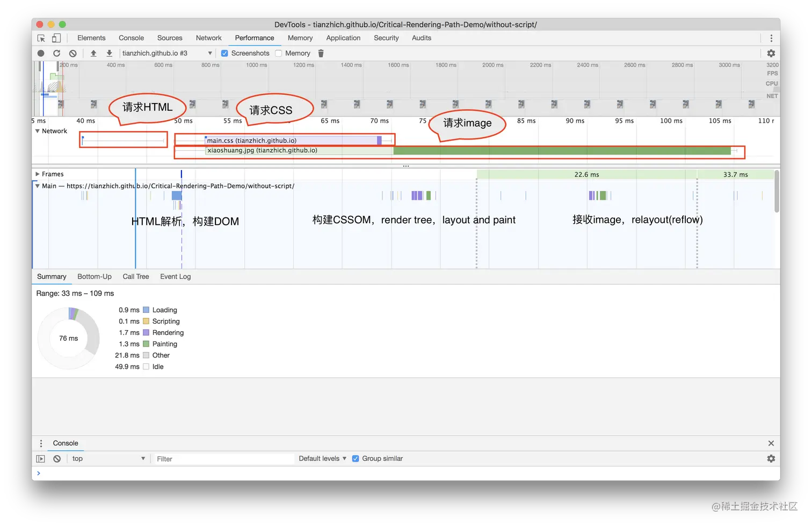Image resolution: width=812 pixels, height=526 pixels.
Task: Start recording with the Record button
Action: click(41, 53)
